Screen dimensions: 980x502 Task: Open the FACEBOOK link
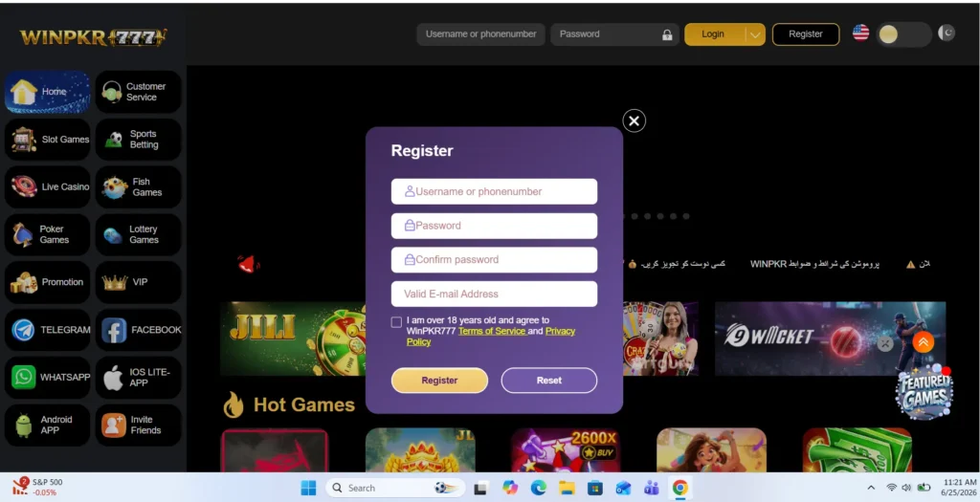click(139, 330)
